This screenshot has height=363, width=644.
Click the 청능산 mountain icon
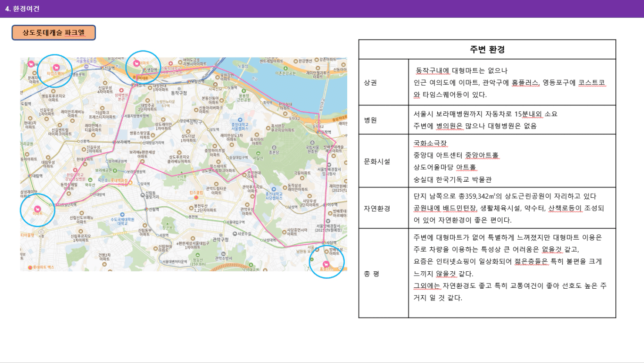(x=198, y=255)
